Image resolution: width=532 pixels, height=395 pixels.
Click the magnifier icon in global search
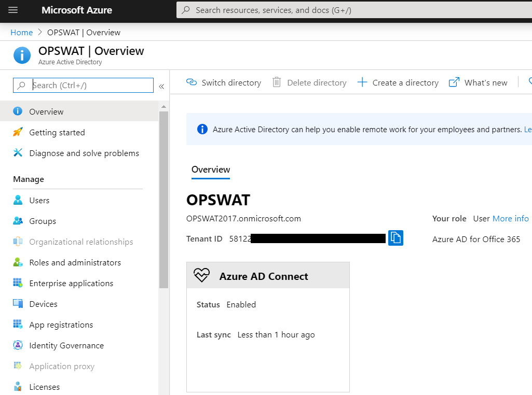(186, 10)
